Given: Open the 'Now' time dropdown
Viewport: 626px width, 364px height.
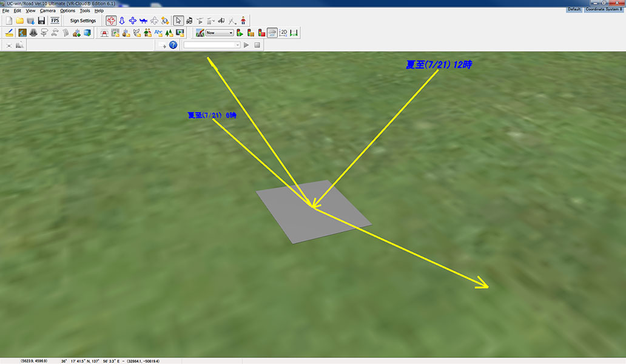Looking at the screenshot, I should 220,33.
